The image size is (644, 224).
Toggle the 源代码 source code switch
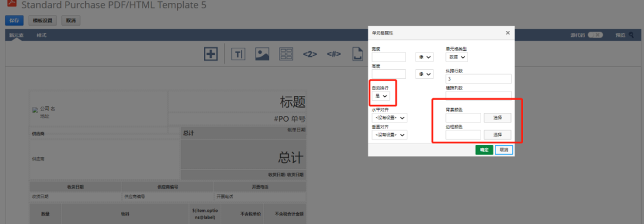(595, 35)
